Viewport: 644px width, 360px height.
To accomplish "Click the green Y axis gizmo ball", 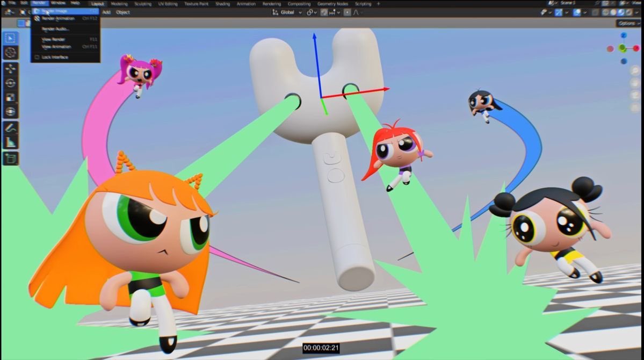I will pyautogui.click(x=623, y=48).
